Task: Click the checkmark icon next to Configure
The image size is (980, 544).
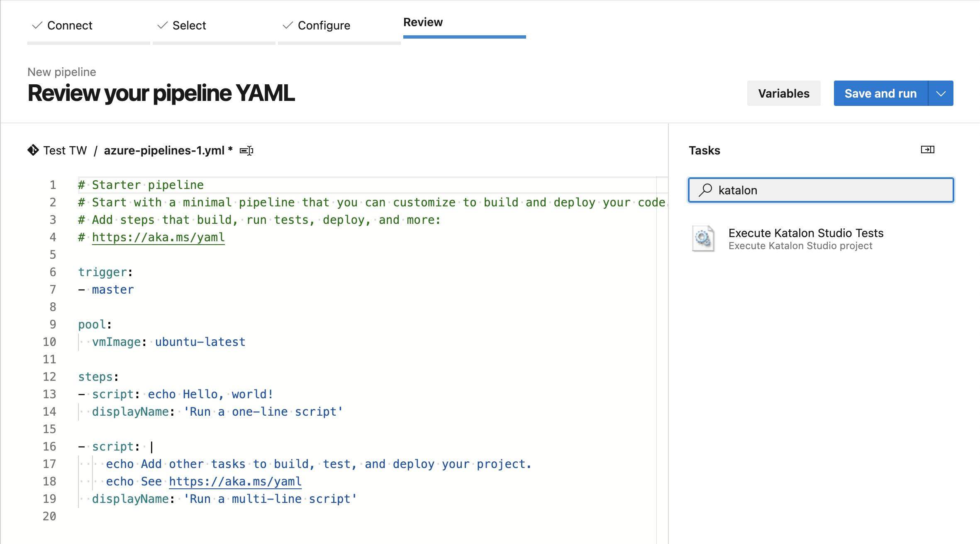Action: pos(288,25)
